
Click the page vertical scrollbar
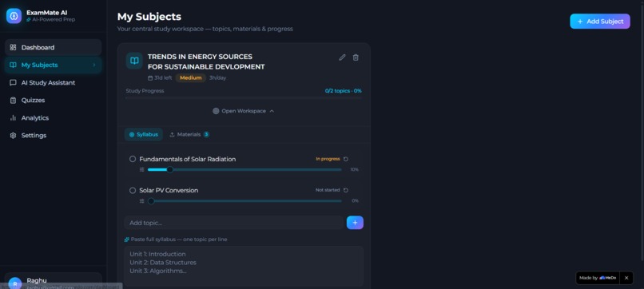click(x=642, y=132)
